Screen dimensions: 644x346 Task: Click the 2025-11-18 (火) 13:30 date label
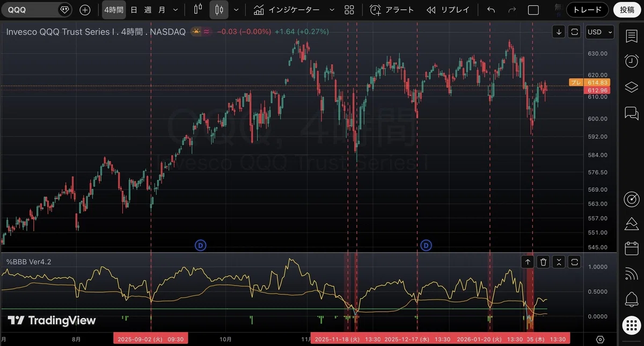coord(347,340)
